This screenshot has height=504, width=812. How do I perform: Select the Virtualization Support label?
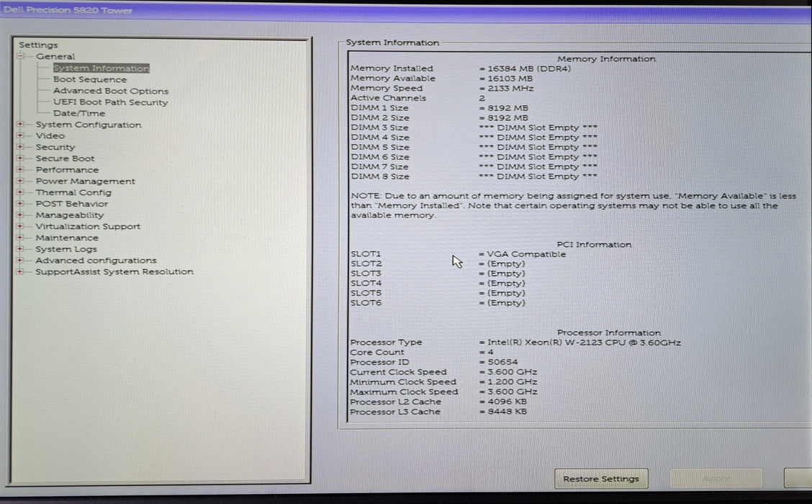[x=88, y=226]
